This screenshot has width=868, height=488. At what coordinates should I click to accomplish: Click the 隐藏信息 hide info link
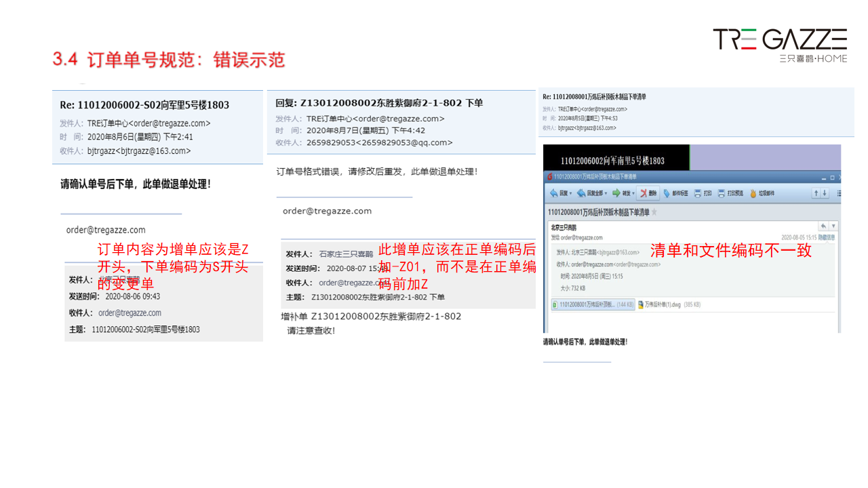(x=827, y=238)
